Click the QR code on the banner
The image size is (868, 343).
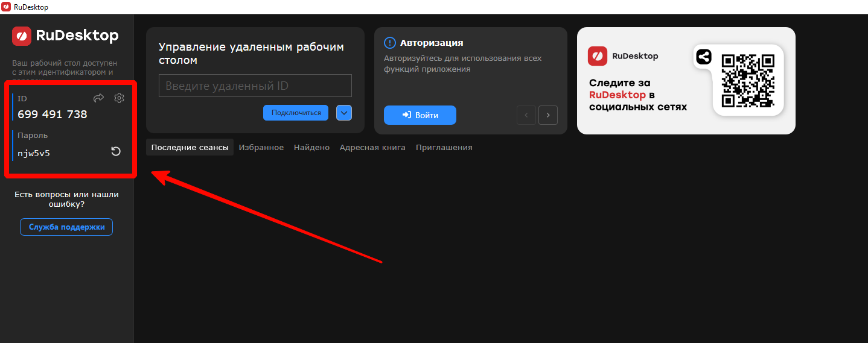(x=748, y=80)
